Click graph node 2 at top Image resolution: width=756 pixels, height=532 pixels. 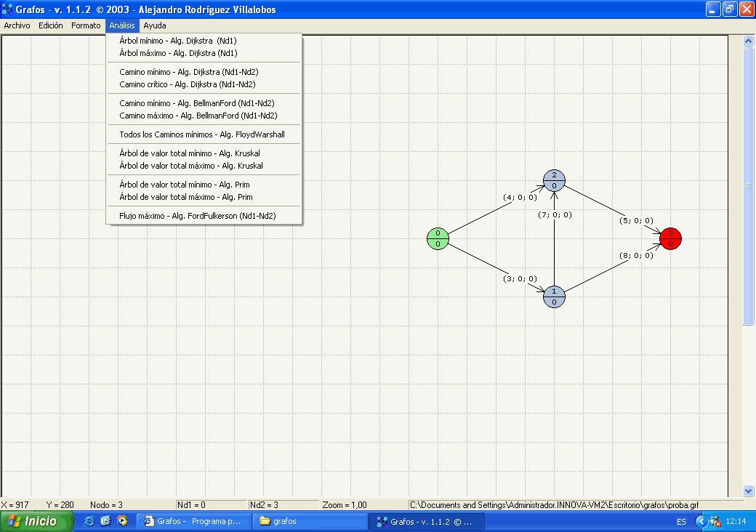click(554, 180)
